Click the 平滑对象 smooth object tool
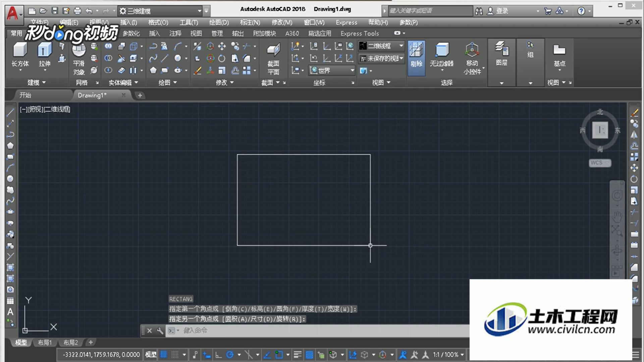The image size is (644, 362). tap(79, 59)
